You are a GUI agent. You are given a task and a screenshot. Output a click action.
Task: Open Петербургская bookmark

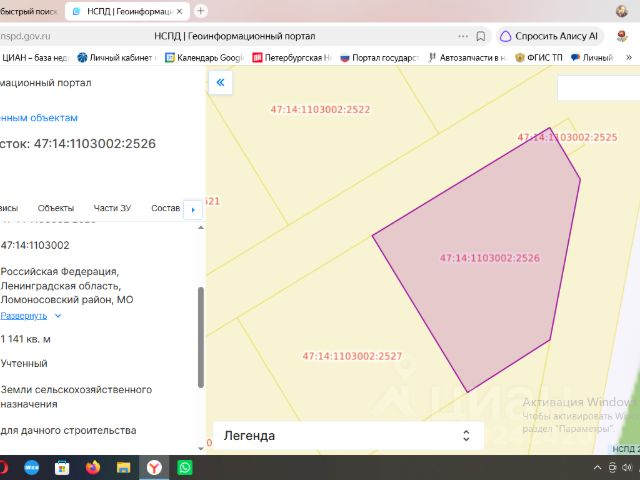(291, 58)
